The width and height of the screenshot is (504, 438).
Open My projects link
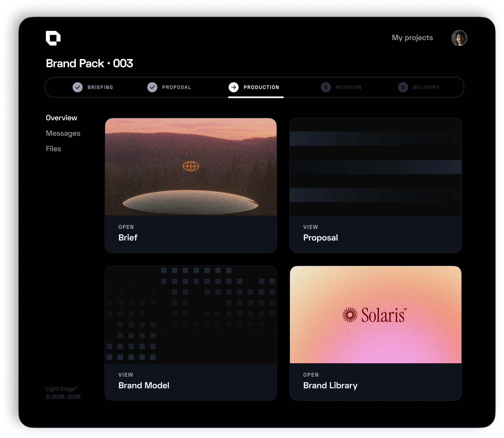coord(412,38)
